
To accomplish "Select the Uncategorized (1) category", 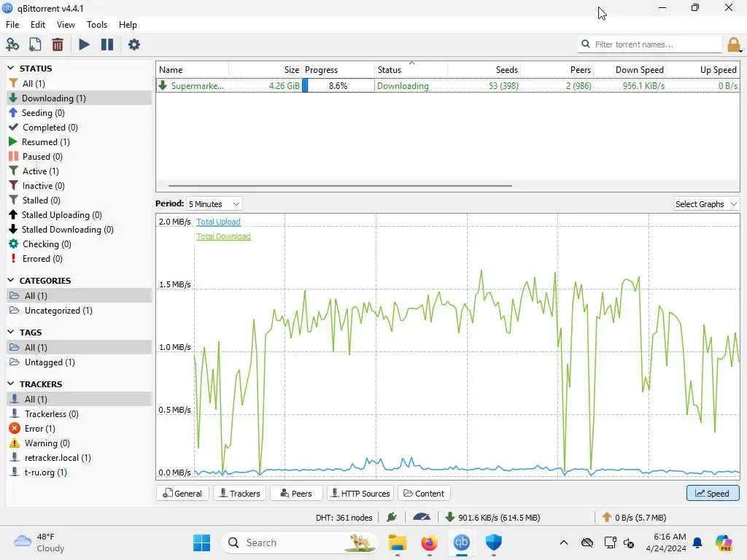I will (79, 311).
